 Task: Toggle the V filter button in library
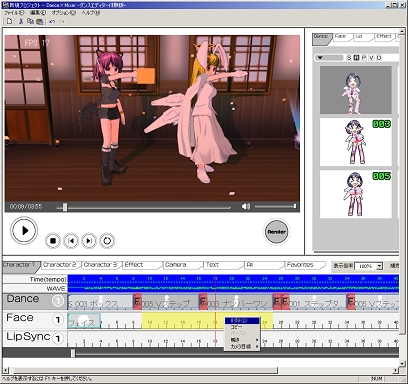(371, 58)
